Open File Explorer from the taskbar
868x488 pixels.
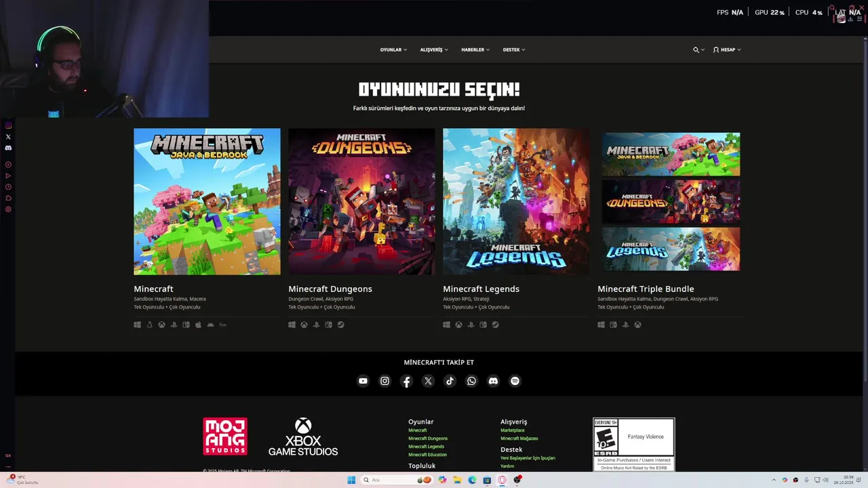[457, 480]
